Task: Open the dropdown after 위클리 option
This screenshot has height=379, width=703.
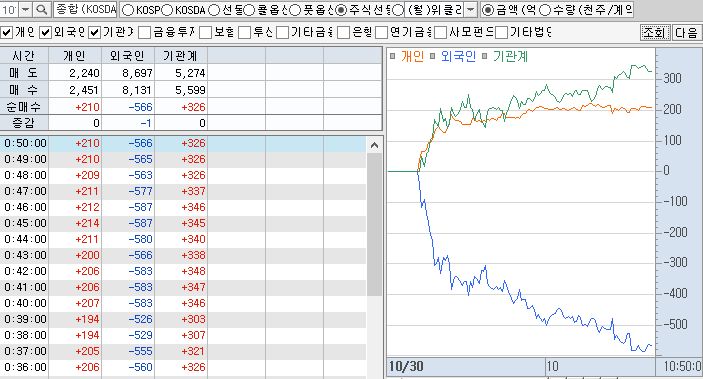Action: click(470, 9)
